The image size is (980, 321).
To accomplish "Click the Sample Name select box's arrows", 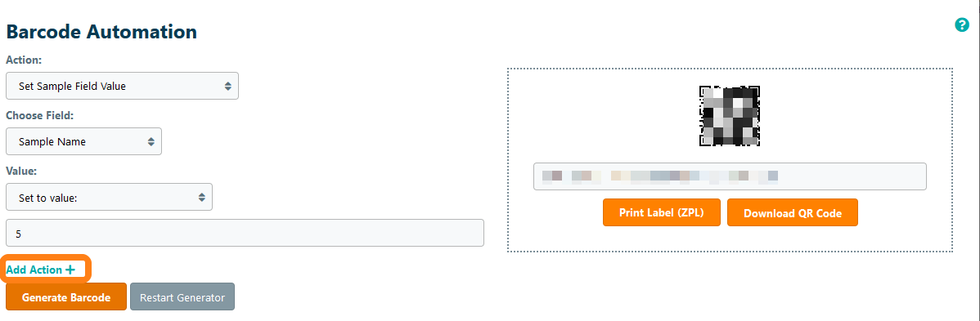I will (151, 142).
